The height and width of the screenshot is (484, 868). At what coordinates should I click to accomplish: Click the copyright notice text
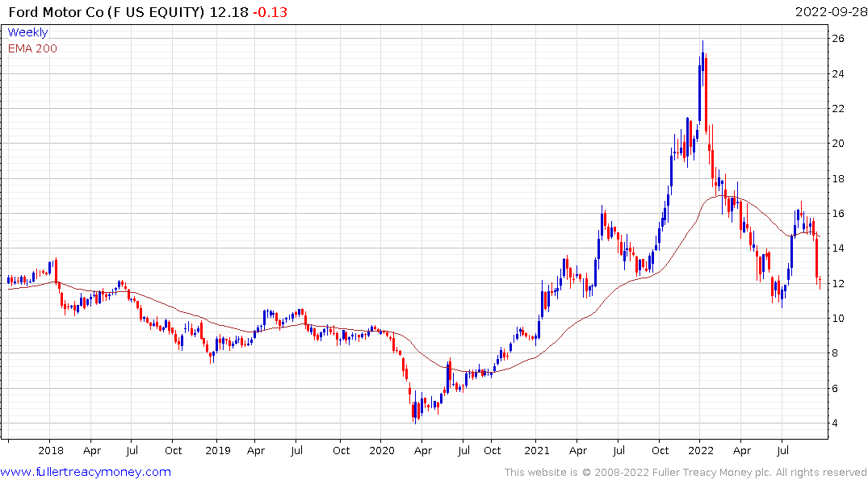(x=686, y=473)
